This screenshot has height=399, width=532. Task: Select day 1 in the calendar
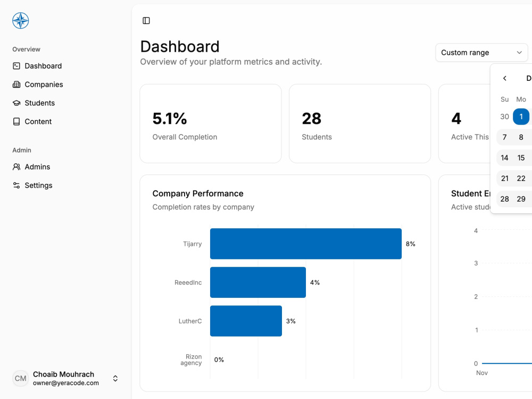pyautogui.click(x=521, y=117)
